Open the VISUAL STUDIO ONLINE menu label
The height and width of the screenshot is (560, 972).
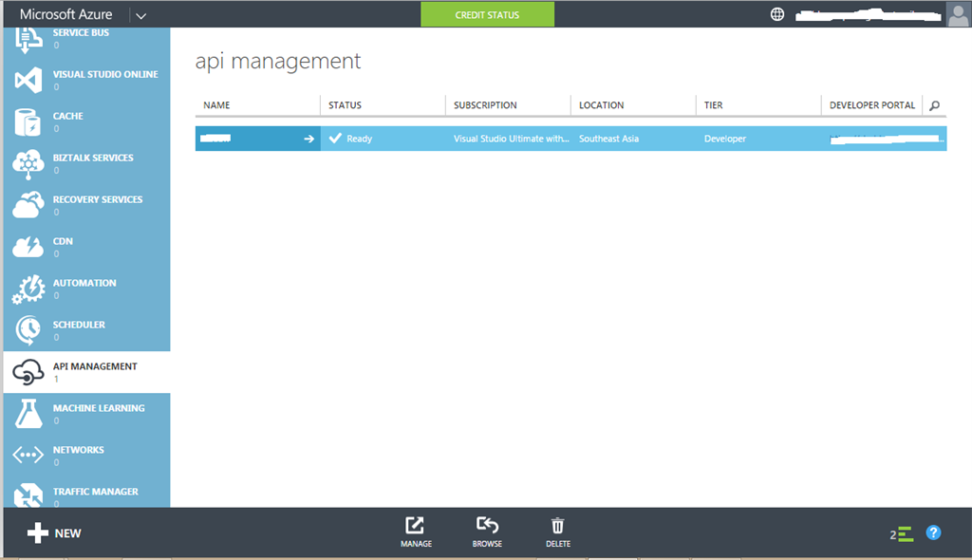tap(105, 74)
